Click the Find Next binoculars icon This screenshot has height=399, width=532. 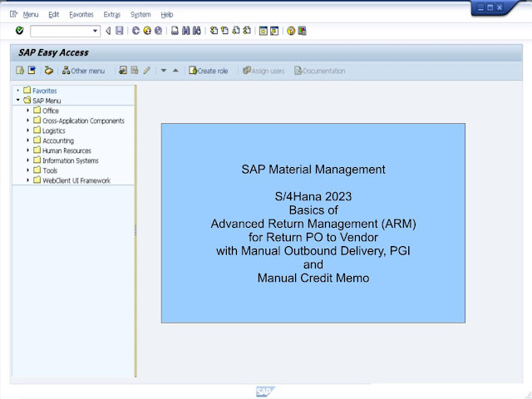(x=197, y=31)
